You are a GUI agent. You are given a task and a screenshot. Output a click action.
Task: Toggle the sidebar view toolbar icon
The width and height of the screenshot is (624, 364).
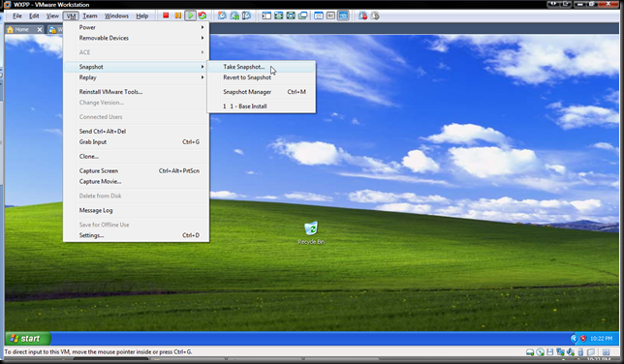266,15
